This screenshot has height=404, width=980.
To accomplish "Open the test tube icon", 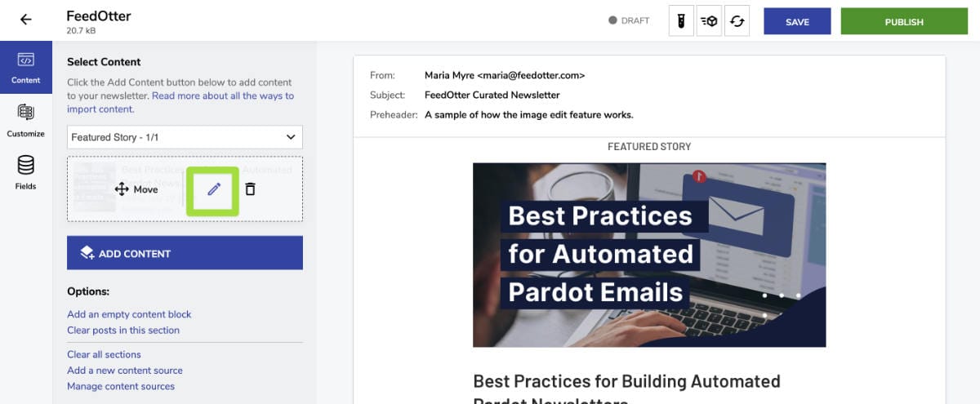I will click(681, 21).
